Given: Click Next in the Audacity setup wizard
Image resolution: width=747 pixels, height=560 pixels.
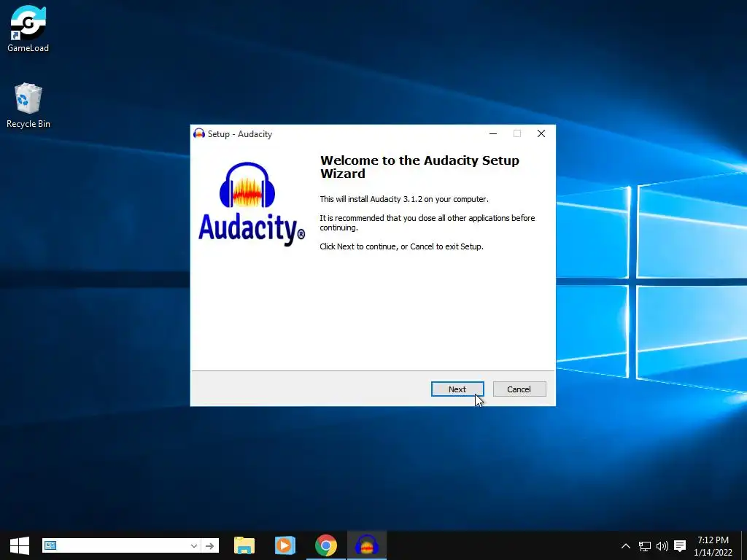Looking at the screenshot, I should [457, 389].
